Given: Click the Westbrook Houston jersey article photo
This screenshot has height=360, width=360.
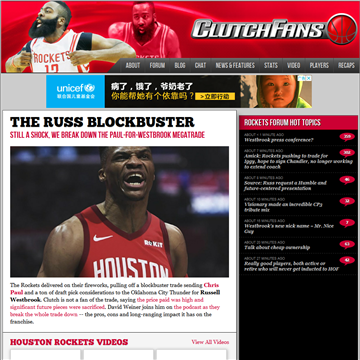Looking at the screenshot, I should point(119,212).
